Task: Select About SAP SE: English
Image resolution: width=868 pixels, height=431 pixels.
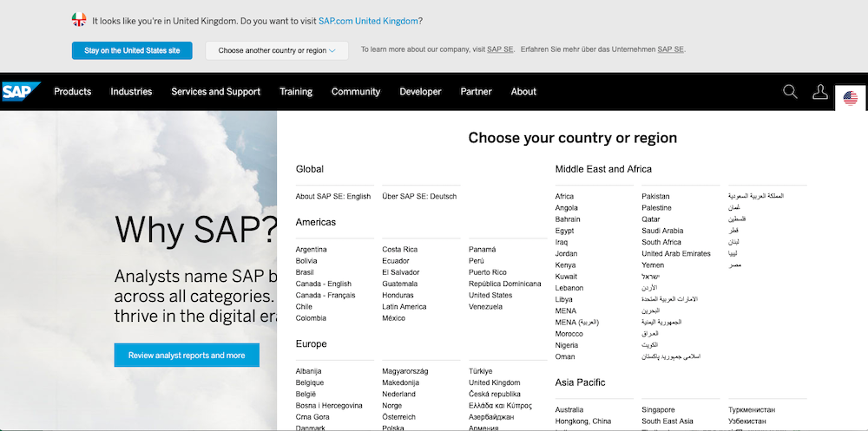Action: 333,196
